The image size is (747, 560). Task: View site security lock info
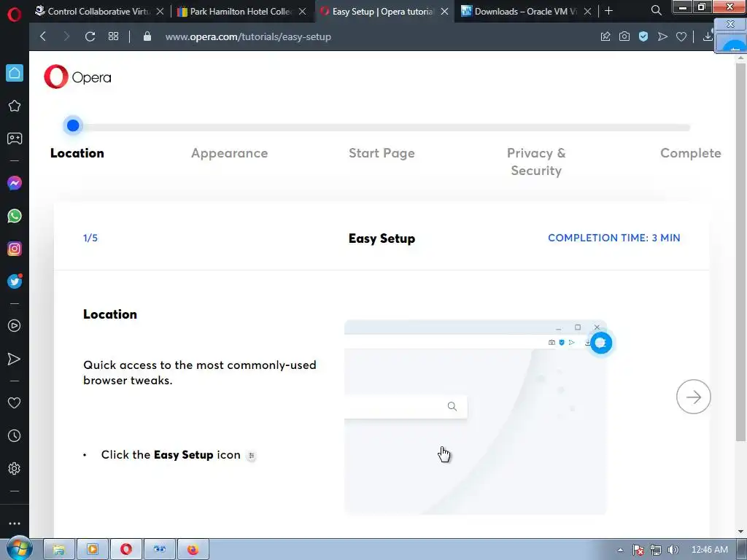[x=147, y=36]
